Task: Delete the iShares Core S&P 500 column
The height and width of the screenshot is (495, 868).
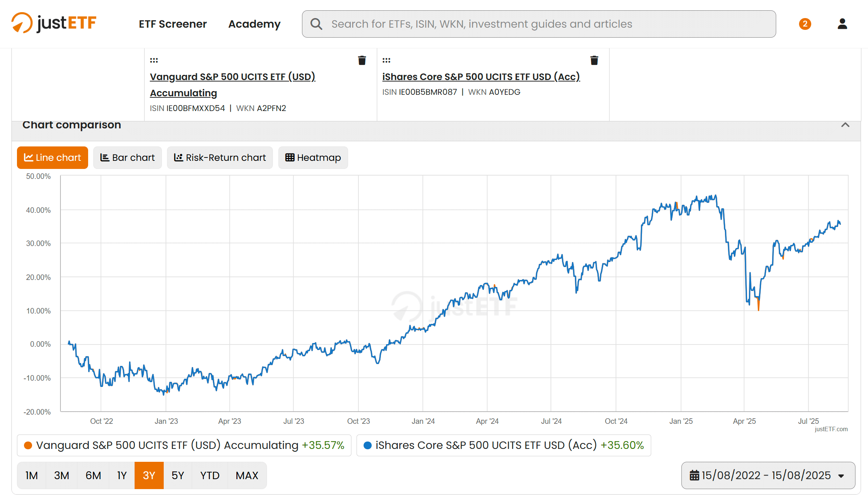Action: pos(594,60)
